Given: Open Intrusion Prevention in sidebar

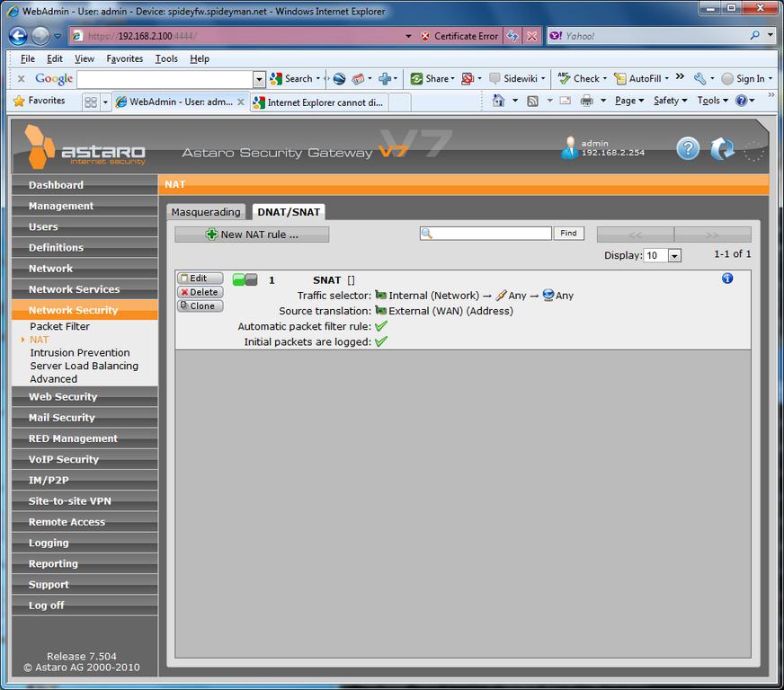Looking at the screenshot, I should tap(79, 353).
